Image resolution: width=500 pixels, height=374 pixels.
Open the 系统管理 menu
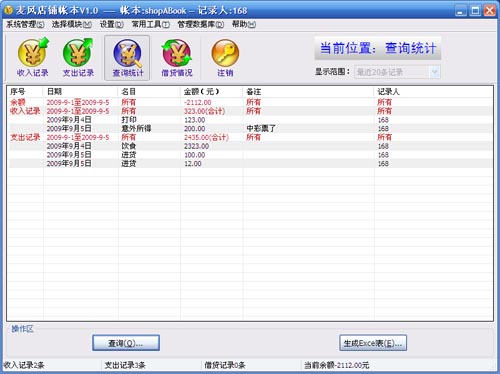(x=25, y=24)
